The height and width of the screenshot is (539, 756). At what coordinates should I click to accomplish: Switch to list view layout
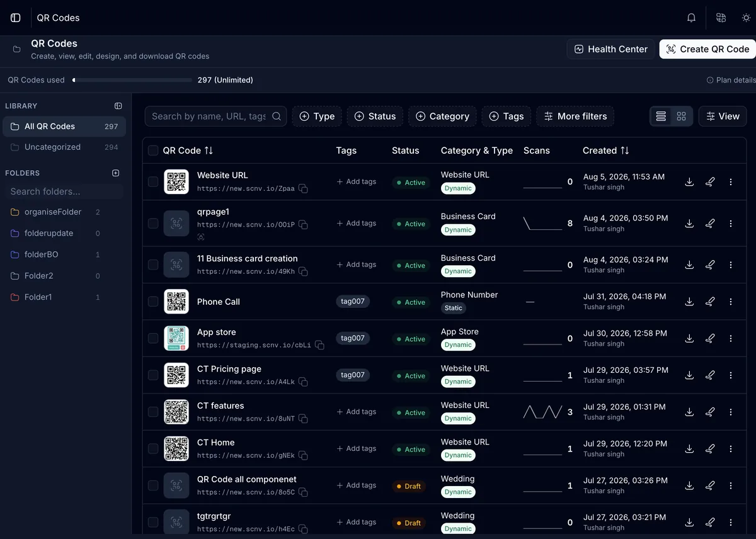(x=661, y=116)
